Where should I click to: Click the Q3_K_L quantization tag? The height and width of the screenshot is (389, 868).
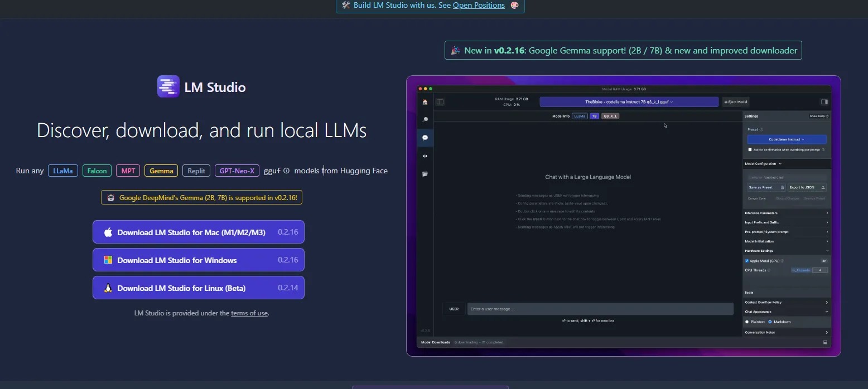(610, 116)
